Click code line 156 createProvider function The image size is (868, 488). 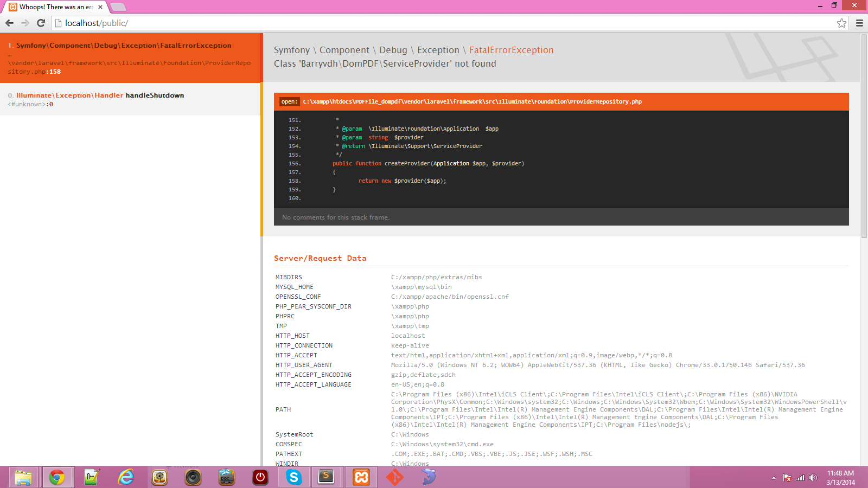point(428,163)
